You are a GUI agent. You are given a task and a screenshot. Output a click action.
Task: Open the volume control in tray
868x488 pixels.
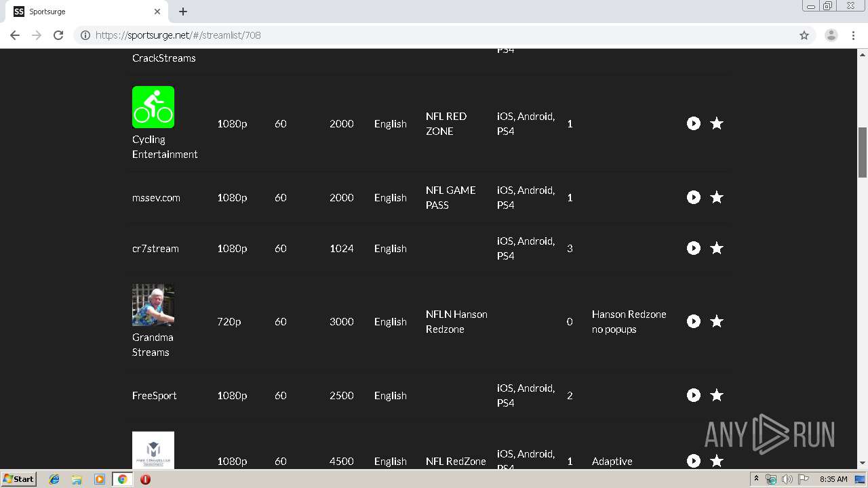point(787,479)
